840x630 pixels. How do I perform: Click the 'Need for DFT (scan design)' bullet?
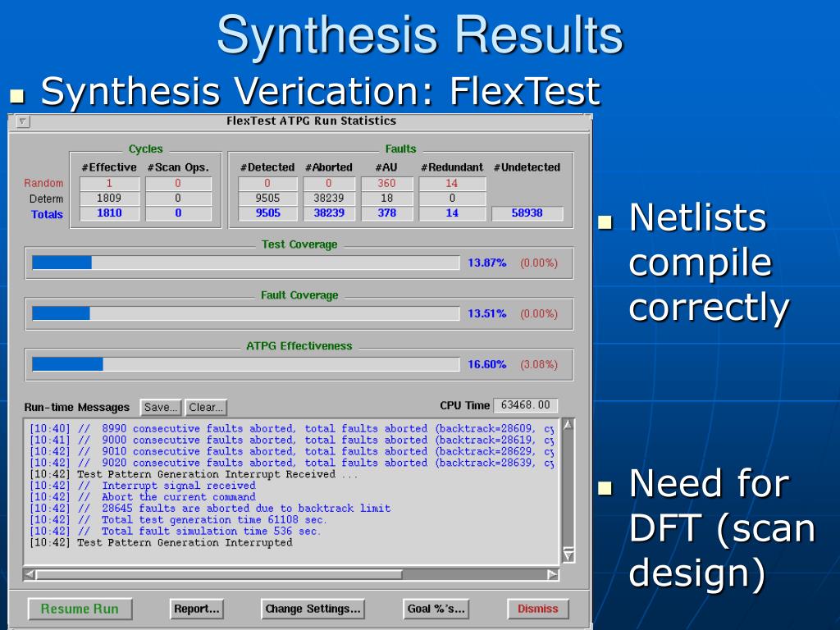722,529
